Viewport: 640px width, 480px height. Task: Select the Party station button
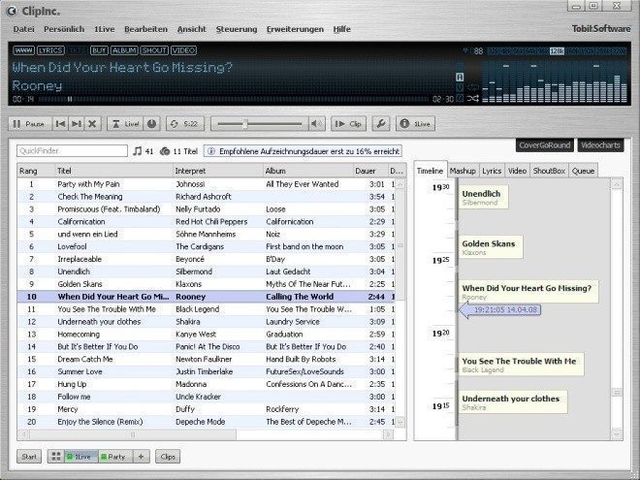point(115,457)
